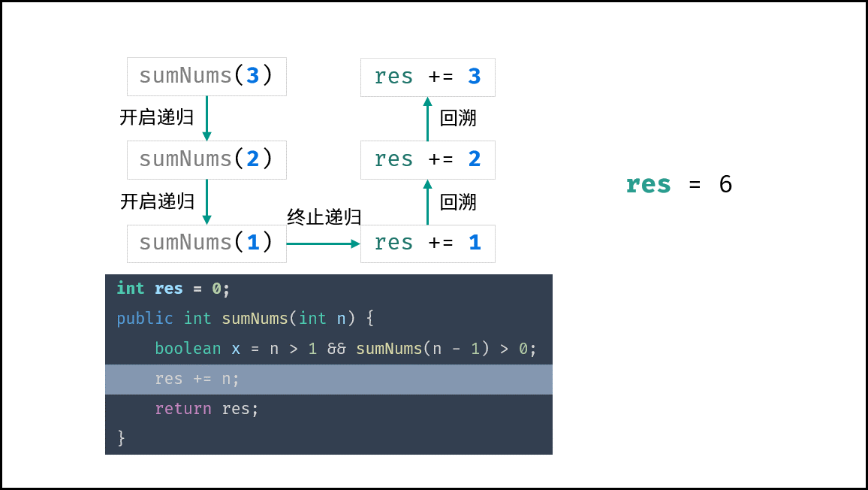Click the horizontal arrow labeled 终止递归
The width and height of the screenshot is (868, 490).
point(324,243)
